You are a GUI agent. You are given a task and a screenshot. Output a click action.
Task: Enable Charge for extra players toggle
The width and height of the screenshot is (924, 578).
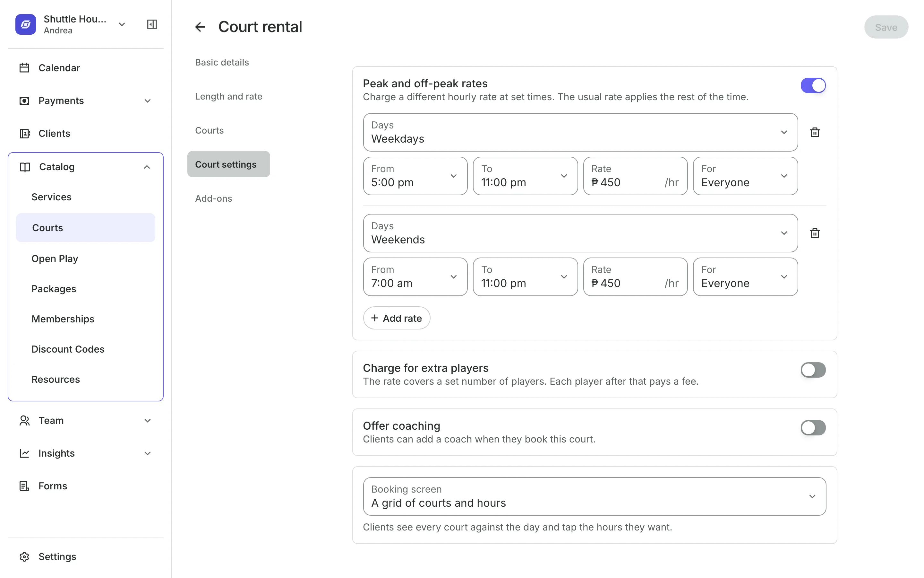[x=813, y=370]
